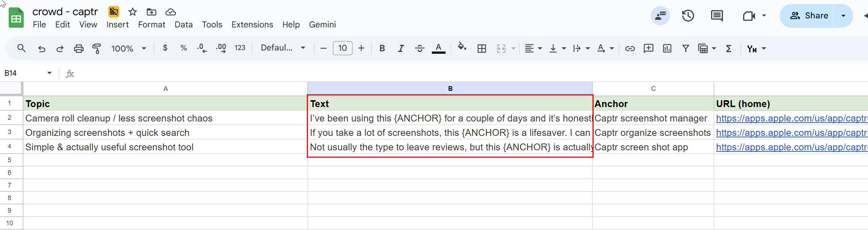Open the Gemini menu
Viewport: 868px width, 230px height.
point(323,25)
